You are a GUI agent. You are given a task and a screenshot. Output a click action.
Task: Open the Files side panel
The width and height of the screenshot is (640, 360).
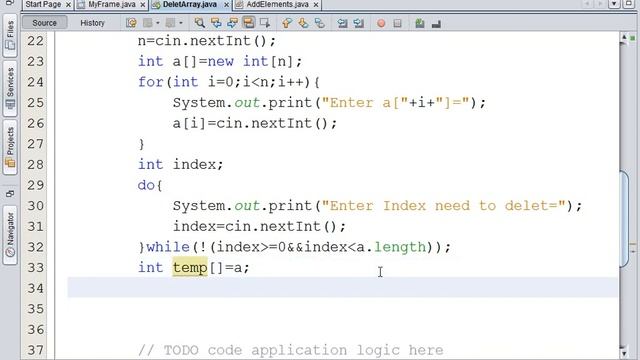pyautogui.click(x=10, y=36)
